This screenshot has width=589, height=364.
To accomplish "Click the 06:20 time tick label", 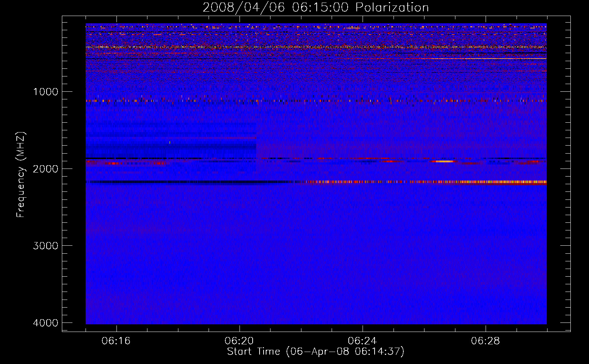I will pyautogui.click(x=239, y=341).
